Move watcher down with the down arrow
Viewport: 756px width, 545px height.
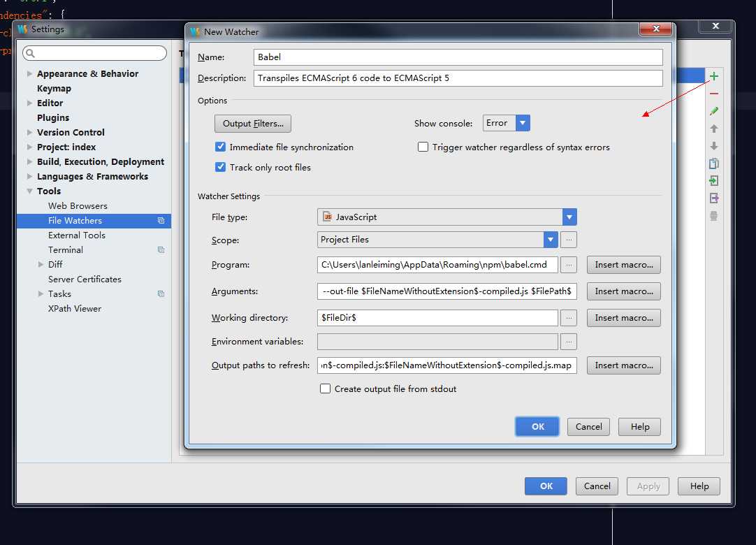[713, 145]
